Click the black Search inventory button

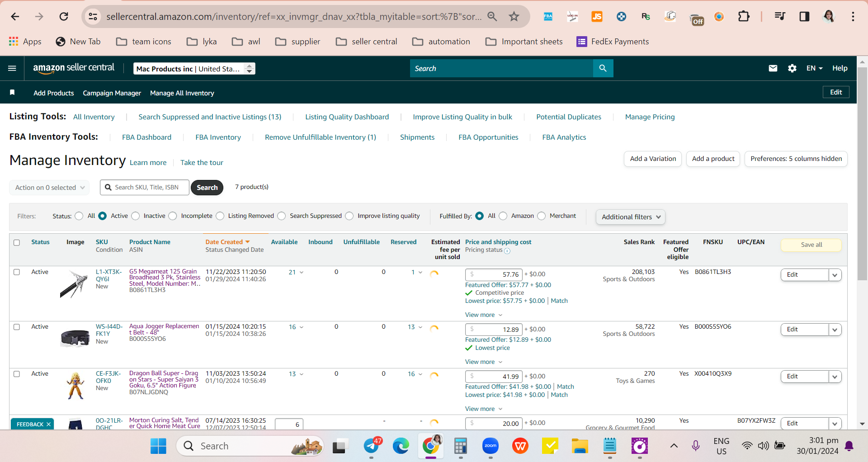point(207,188)
